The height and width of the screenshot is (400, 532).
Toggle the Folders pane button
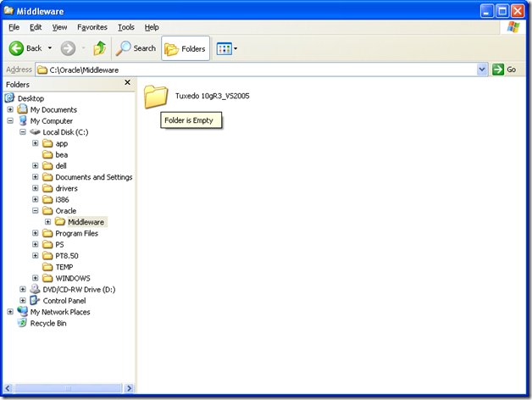185,48
